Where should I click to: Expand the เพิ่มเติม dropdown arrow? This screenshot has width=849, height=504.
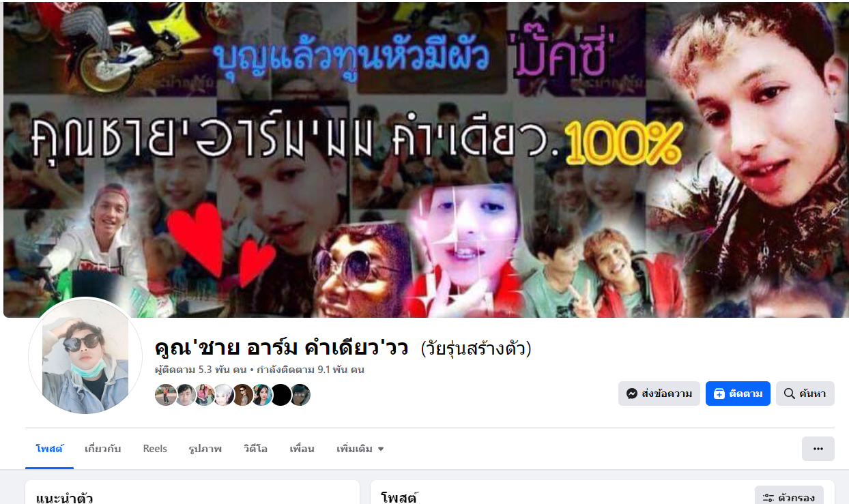(381, 449)
